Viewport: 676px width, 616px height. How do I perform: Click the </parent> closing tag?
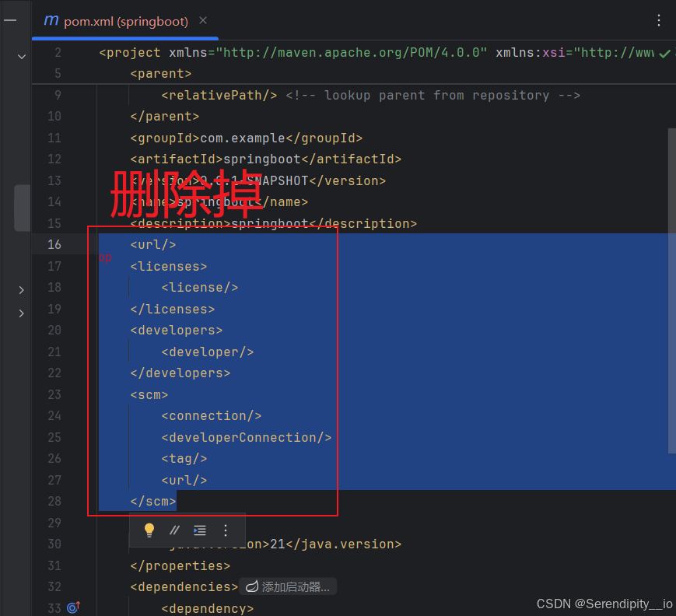coord(165,117)
